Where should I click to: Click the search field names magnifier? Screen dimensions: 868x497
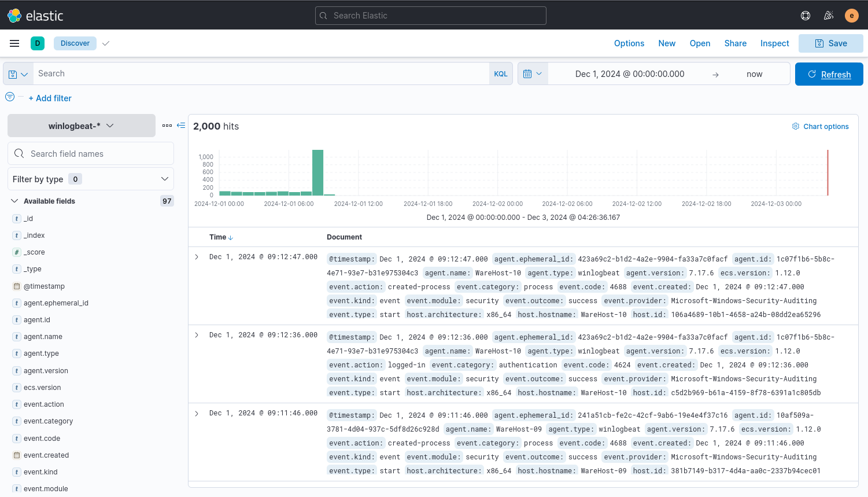click(x=19, y=153)
